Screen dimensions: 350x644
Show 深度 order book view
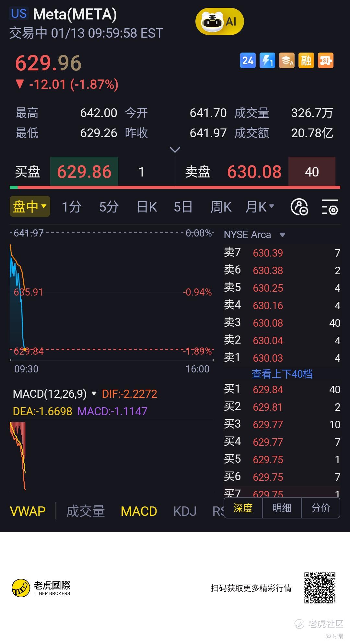tap(243, 508)
